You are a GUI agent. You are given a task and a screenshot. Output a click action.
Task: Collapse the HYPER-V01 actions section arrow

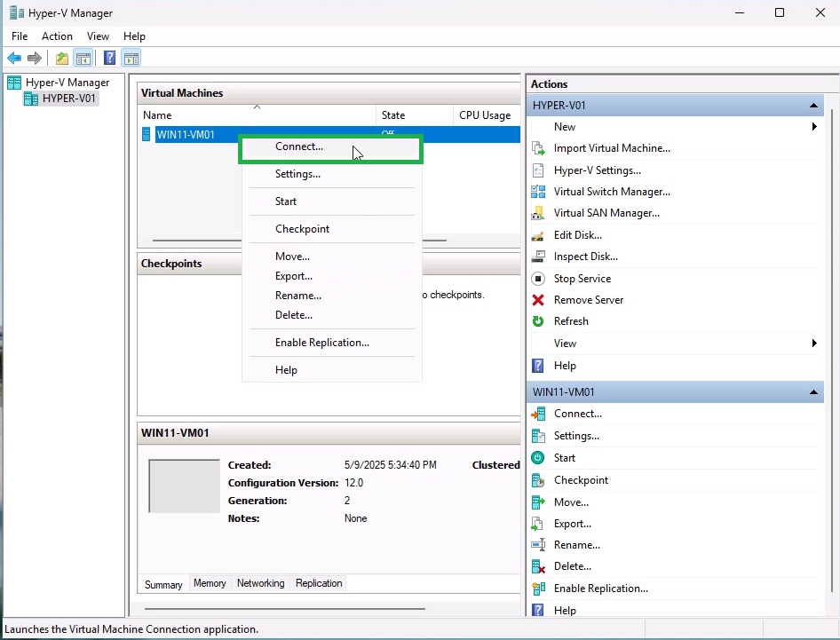pyautogui.click(x=813, y=106)
